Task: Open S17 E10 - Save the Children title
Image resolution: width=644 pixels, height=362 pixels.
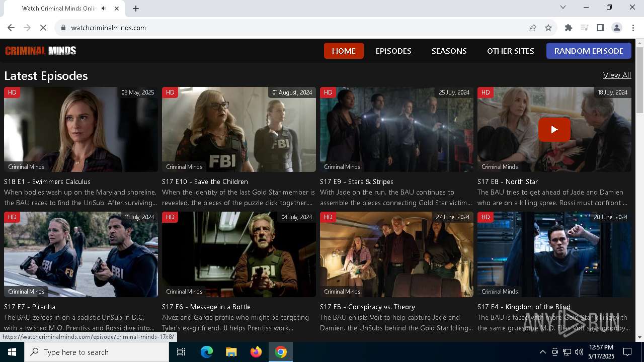Action: [x=205, y=182]
